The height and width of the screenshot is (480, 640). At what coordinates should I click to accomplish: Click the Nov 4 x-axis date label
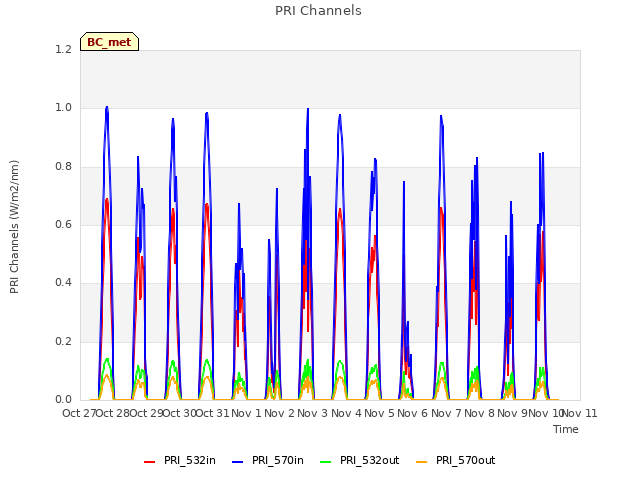[346, 413]
